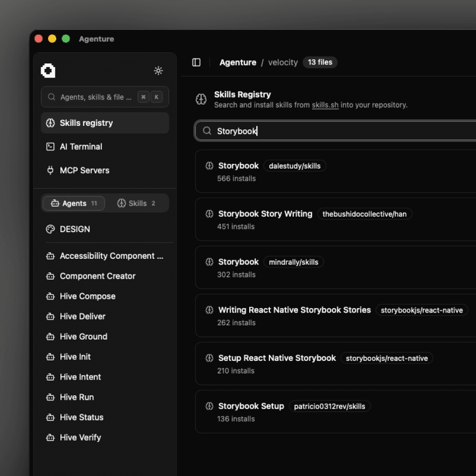Click the icon beside Writing React Native Storybook Stories

coord(210,310)
